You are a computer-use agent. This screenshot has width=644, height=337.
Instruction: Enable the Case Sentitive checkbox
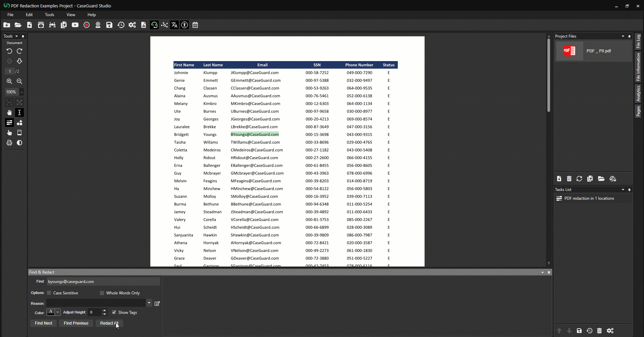coord(49,293)
